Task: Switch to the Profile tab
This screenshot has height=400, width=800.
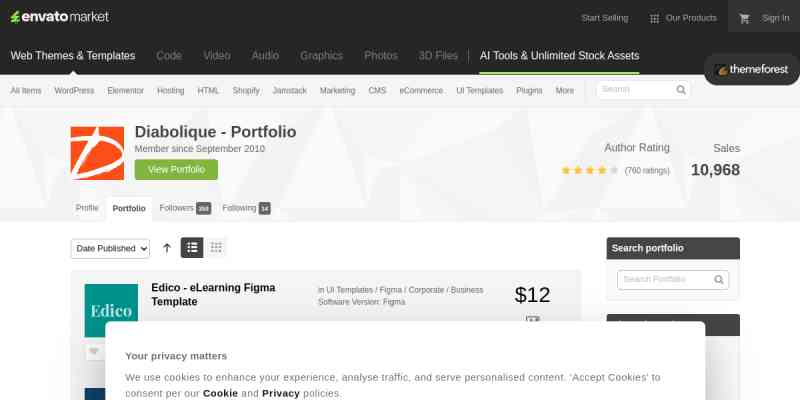Action: pyautogui.click(x=87, y=208)
